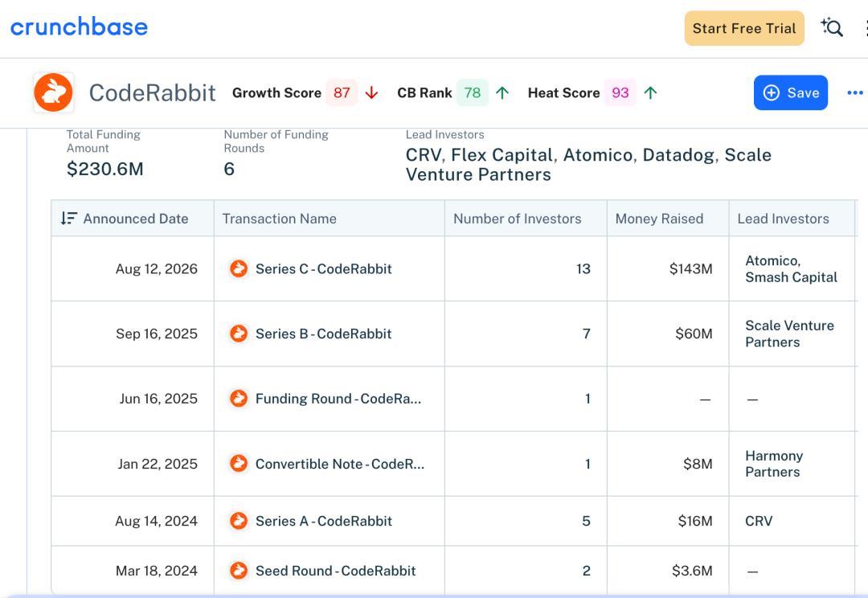Click Harmony Partners investor link
The width and height of the screenshot is (868, 598).
click(774, 464)
